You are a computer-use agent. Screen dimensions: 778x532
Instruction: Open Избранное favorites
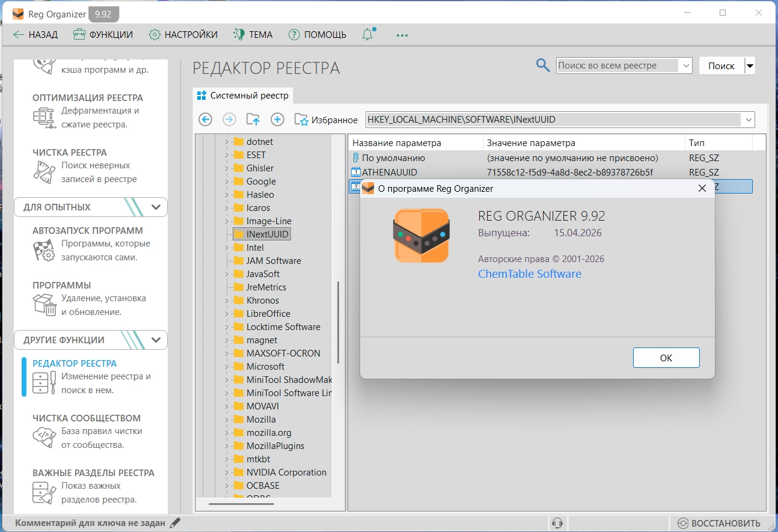(326, 120)
